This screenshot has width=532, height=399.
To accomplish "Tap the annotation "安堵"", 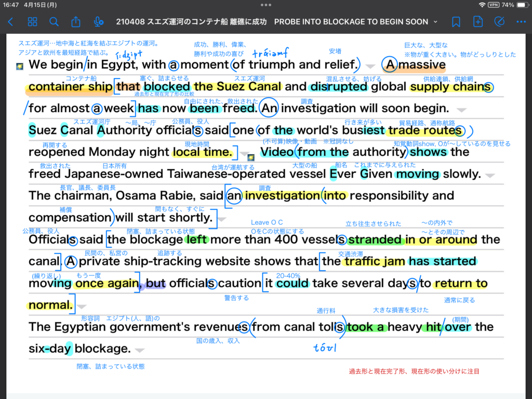I will click(x=335, y=51).
